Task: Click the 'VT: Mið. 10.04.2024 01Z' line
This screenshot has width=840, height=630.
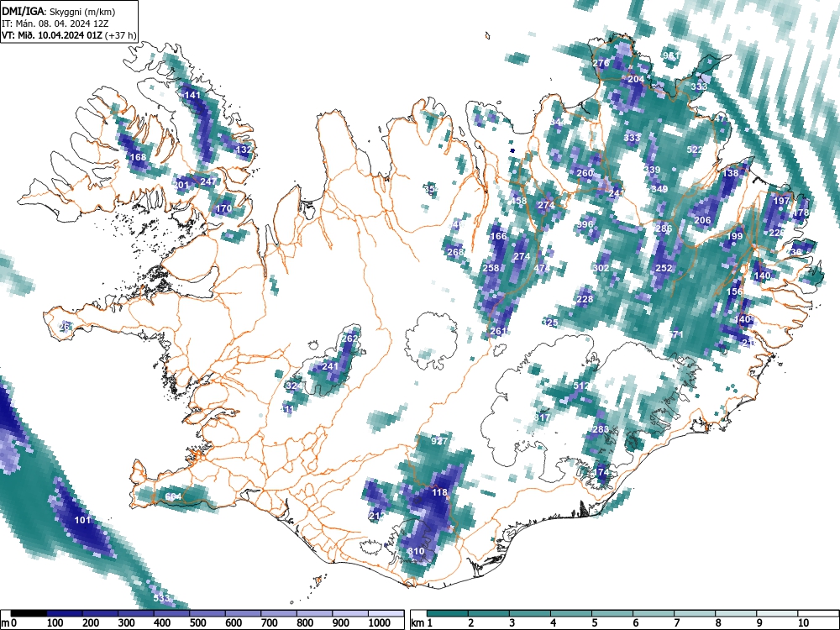Action: [x=52, y=35]
